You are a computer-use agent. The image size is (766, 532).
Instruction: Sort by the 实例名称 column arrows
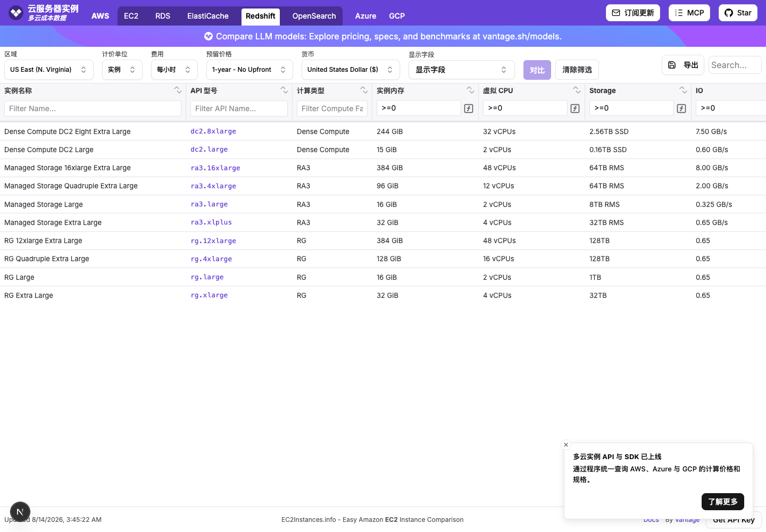coord(178,90)
